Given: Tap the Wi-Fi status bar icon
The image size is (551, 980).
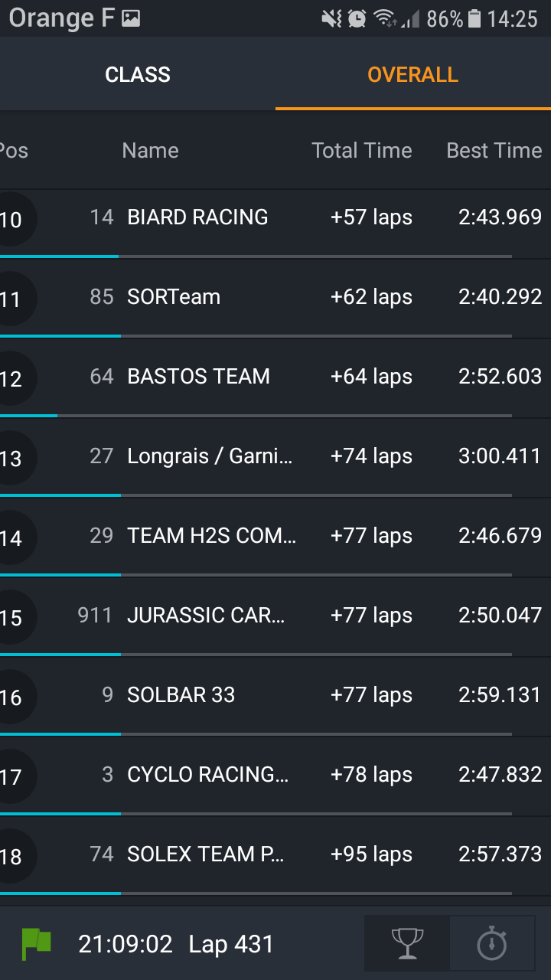Looking at the screenshot, I should [x=385, y=18].
